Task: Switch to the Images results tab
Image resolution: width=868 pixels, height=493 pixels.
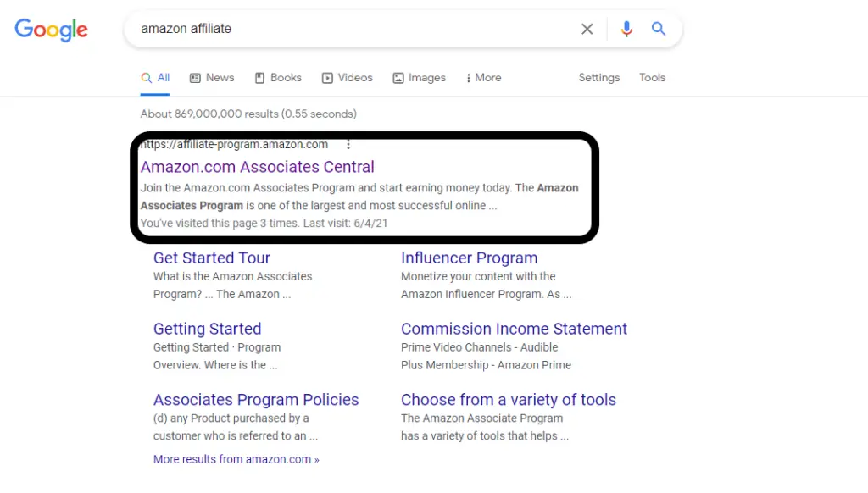Action: (x=419, y=78)
